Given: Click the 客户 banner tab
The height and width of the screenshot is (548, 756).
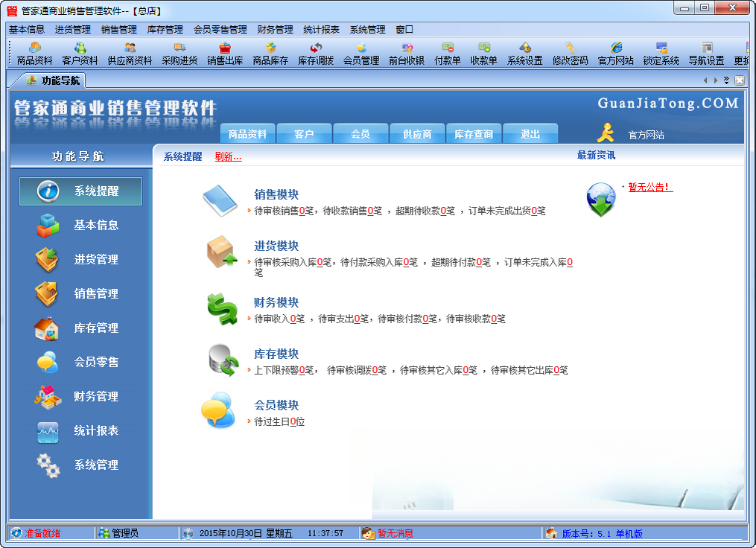Looking at the screenshot, I should pos(304,134).
